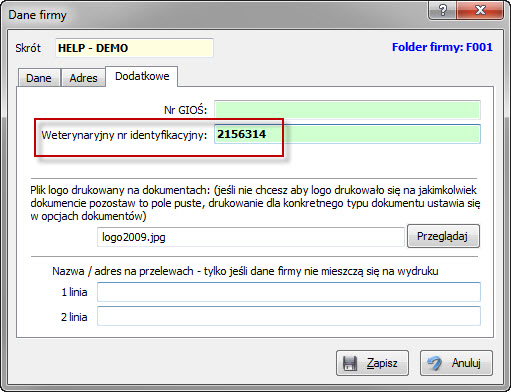Viewport: 511px width, 392px height.
Task: Click the logo file field showing logo2009.jpg
Action: [251, 237]
